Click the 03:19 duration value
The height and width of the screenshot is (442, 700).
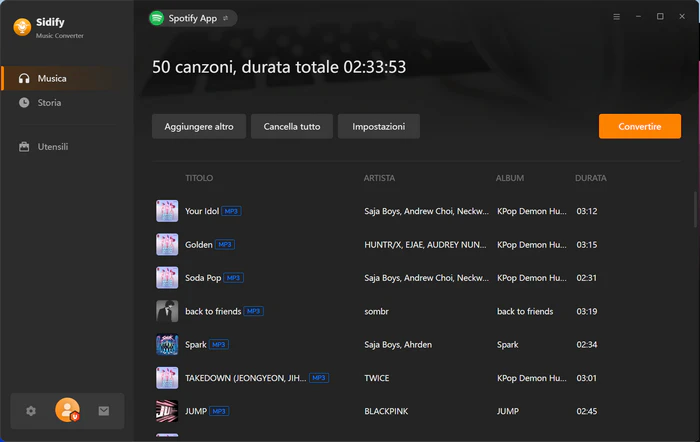(x=587, y=311)
